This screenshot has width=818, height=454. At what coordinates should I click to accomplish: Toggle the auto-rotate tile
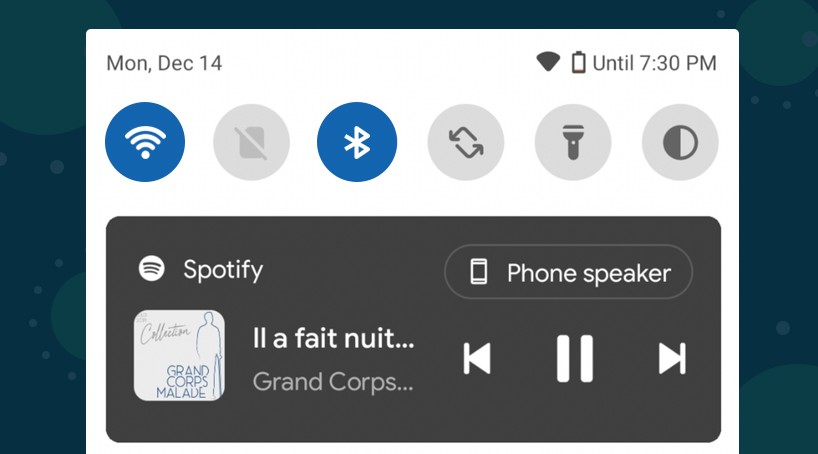tap(466, 143)
